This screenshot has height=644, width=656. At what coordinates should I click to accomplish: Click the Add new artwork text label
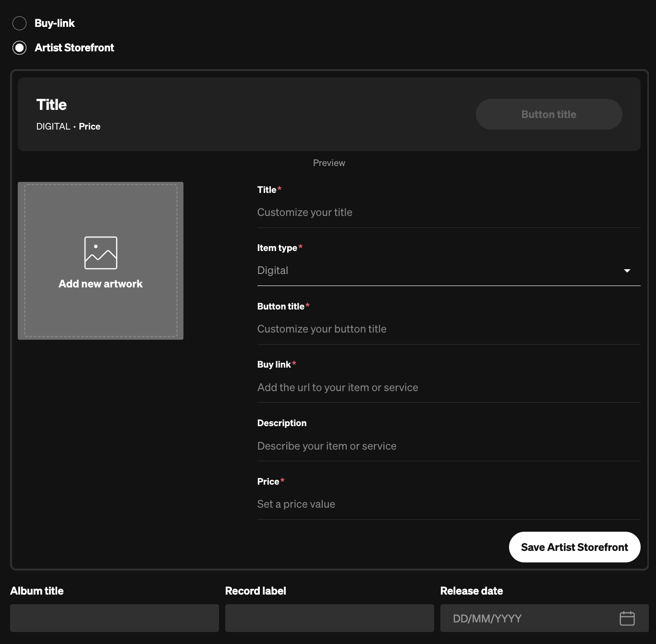coord(101,284)
